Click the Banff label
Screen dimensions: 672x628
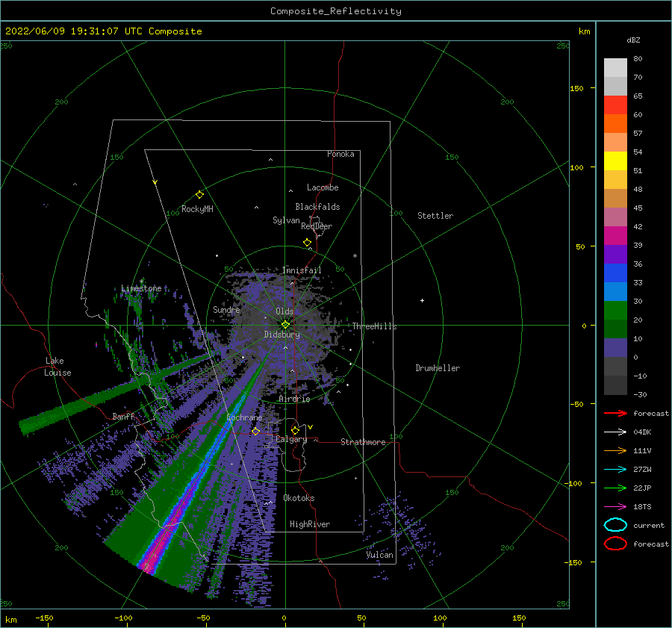coord(123,416)
